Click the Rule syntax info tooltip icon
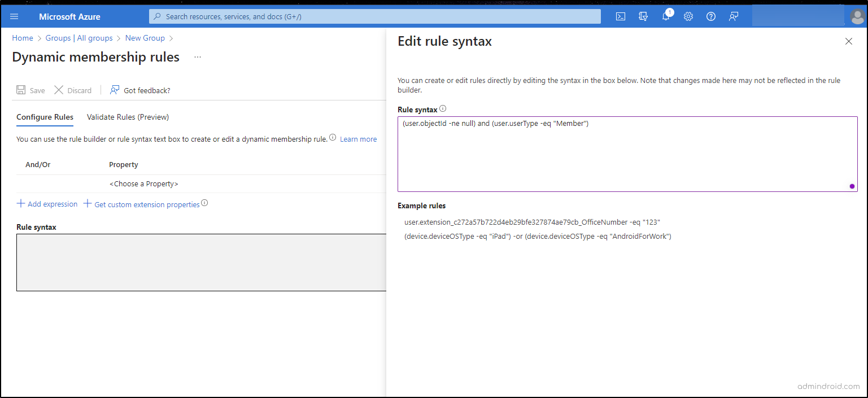Screen dimensions: 868x398 (444, 108)
